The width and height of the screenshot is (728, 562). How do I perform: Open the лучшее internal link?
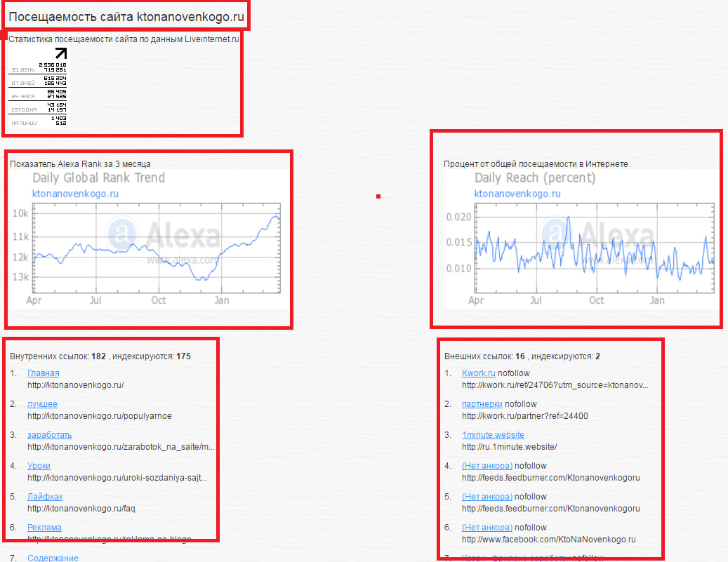tap(42, 404)
